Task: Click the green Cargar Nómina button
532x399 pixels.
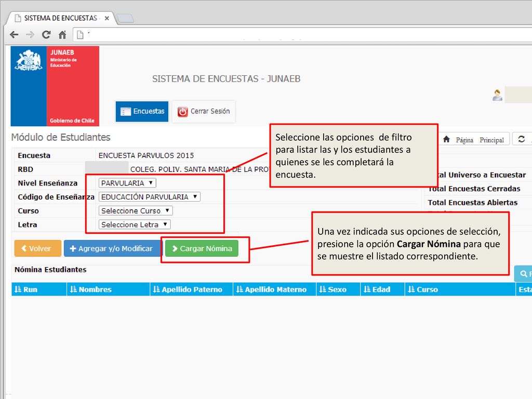Action: pos(202,248)
